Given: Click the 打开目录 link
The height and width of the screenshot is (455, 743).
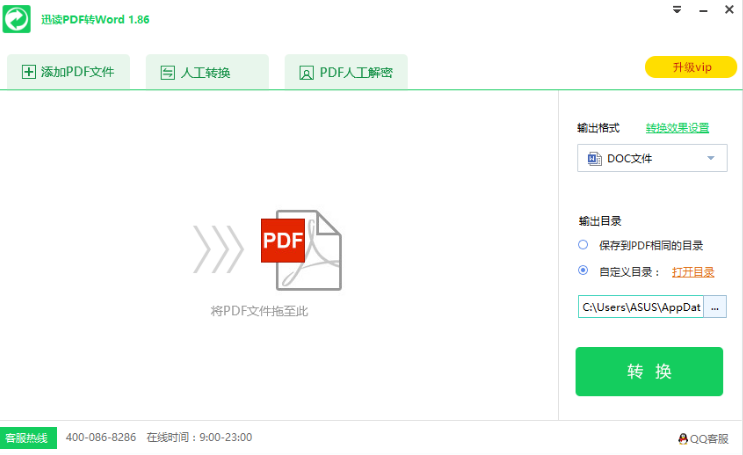Looking at the screenshot, I should tap(693, 272).
